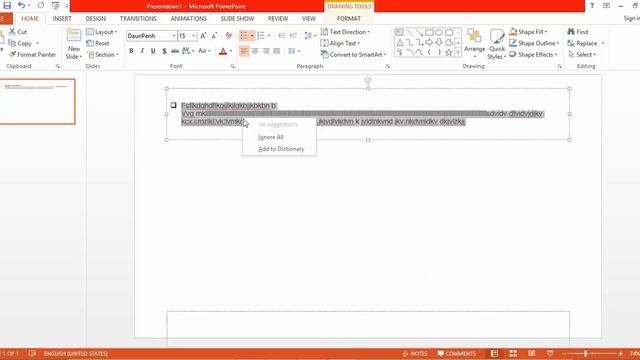Screen dimensions: 640x360
Task: Toggle Underline formatting
Action: click(x=153, y=51)
